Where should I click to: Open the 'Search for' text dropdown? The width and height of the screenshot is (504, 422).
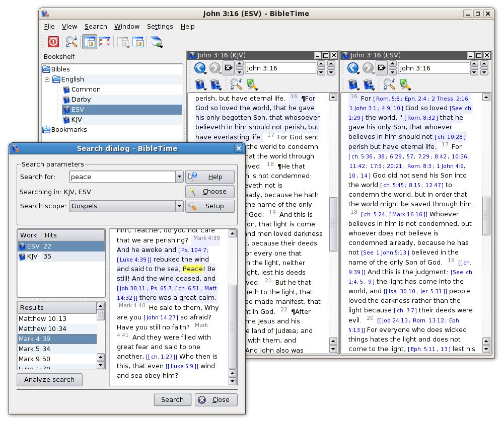click(179, 177)
